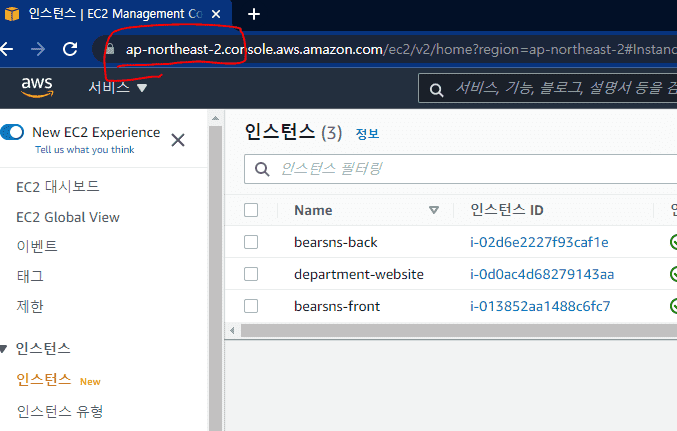Click the 정보 info link
Image resolution: width=677 pixels, height=431 pixels.
(367, 133)
